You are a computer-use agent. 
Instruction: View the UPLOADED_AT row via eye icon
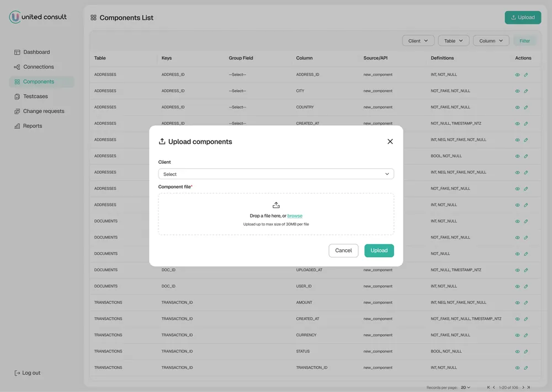(517, 270)
